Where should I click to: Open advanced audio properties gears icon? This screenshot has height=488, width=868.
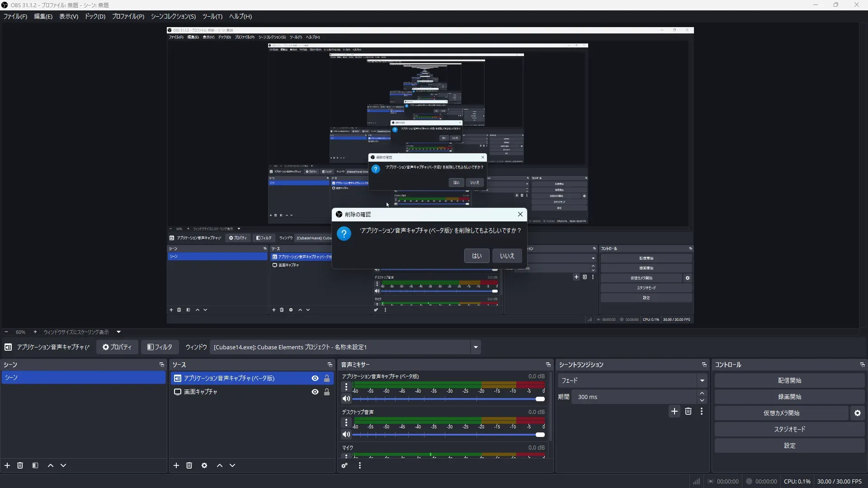344,465
